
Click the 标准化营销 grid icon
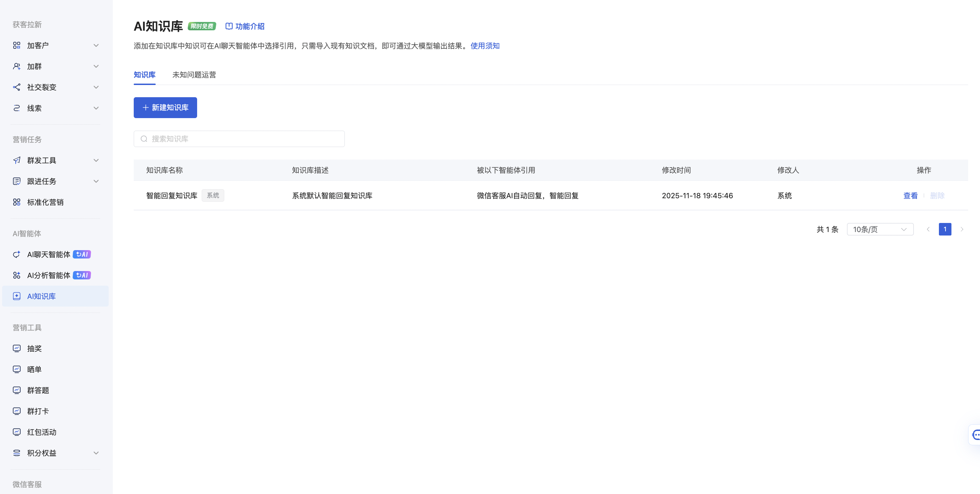pos(16,202)
